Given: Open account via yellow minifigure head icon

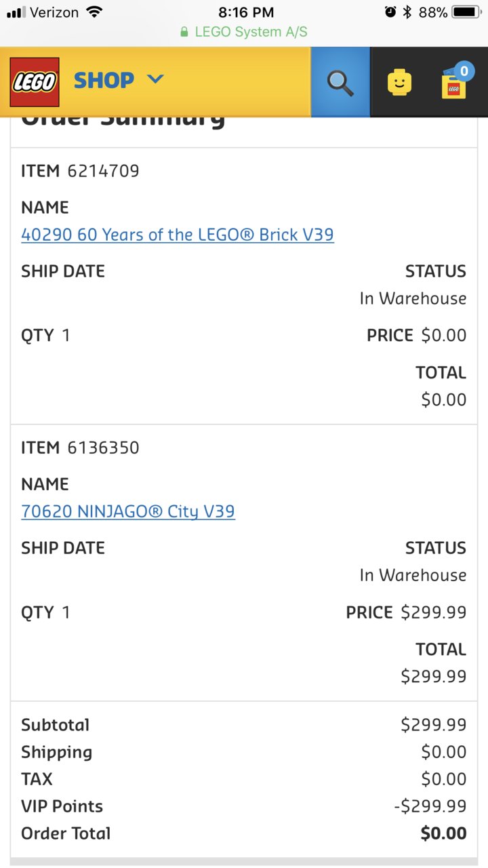Looking at the screenshot, I should [x=400, y=83].
